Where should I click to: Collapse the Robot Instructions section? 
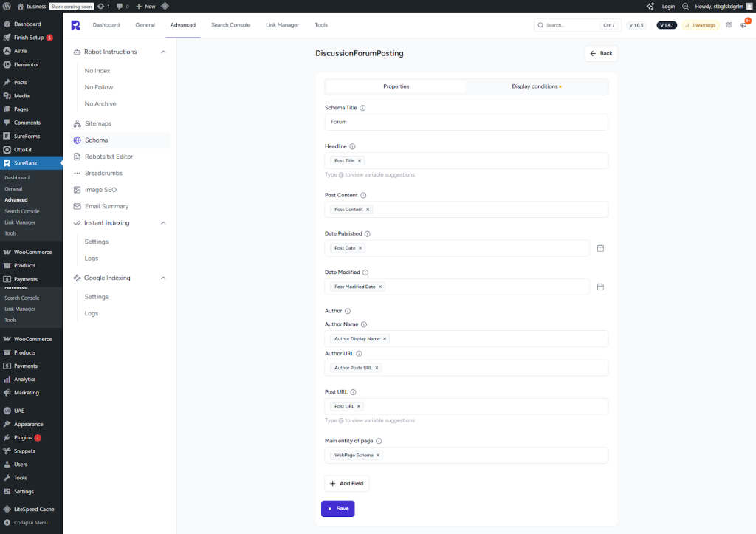click(x=163, y=52)
